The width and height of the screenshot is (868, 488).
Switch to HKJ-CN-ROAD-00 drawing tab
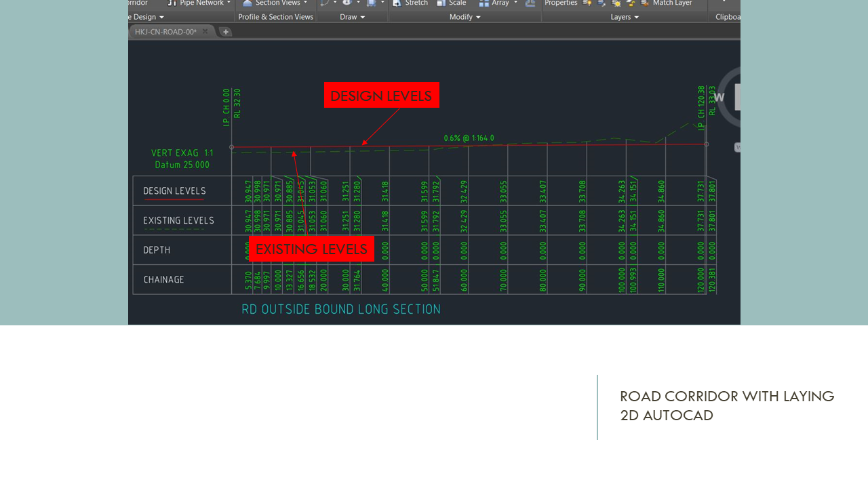(x=165, y=32)
